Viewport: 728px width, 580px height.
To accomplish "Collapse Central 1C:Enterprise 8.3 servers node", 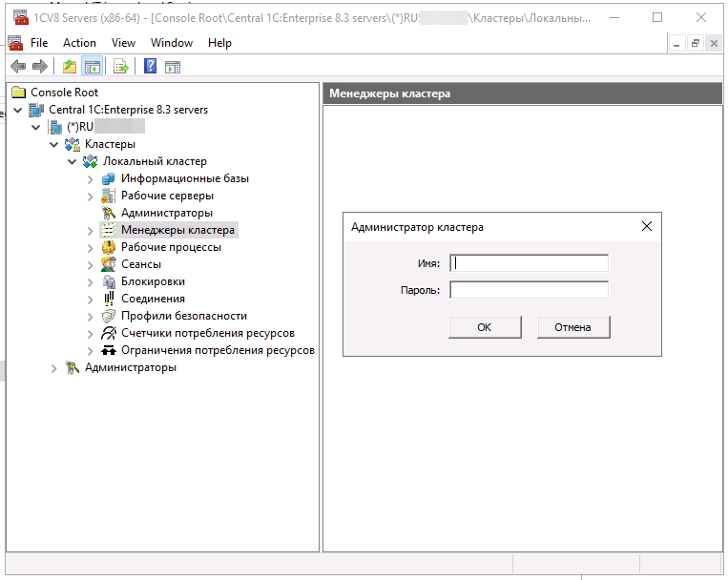I will [x=17, y=110].
